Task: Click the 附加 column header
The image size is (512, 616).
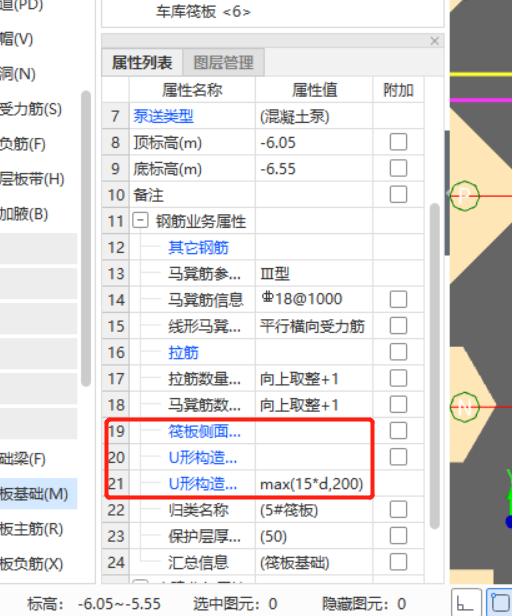Action: (398, 90)
